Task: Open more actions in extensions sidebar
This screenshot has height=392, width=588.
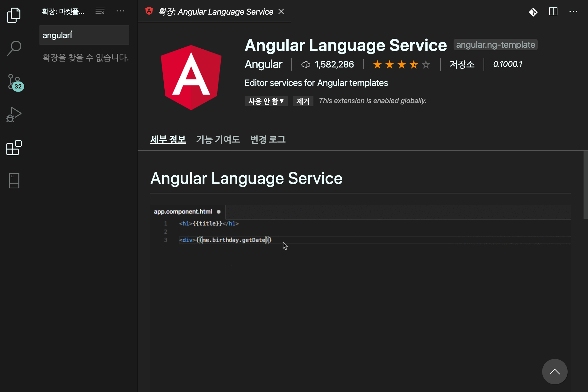Action: 120,11
